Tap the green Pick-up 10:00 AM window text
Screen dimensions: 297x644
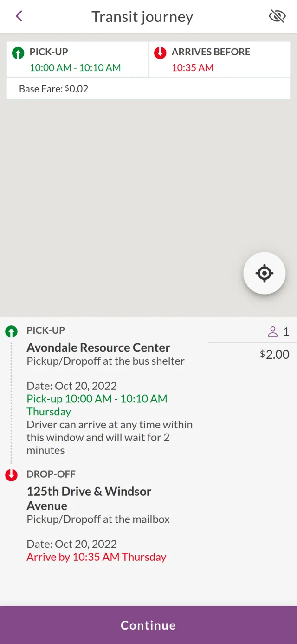[x=97, y=399]
